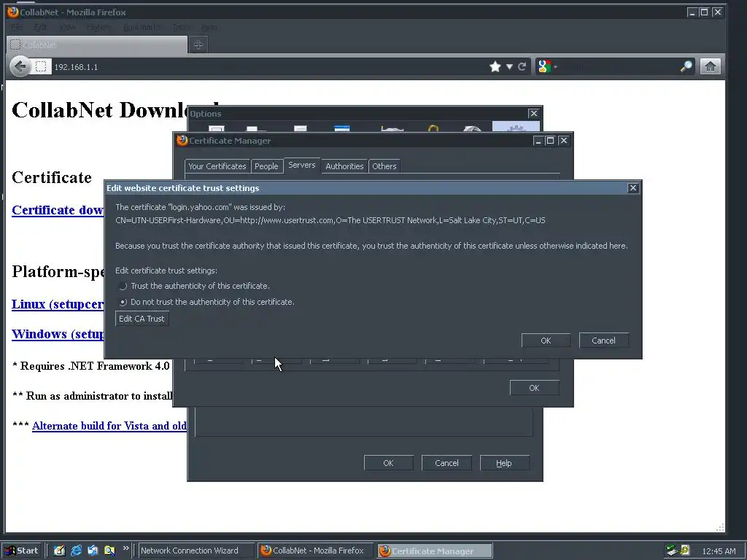The width and height of the screenshot is (747, 560).
Task: Click the magnifier Quick Launch icon
Action: [109, 551]
